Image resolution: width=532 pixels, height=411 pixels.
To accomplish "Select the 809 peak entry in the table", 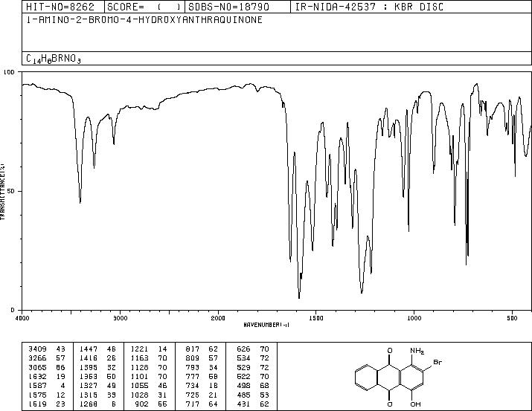I will tap(202, 358).
